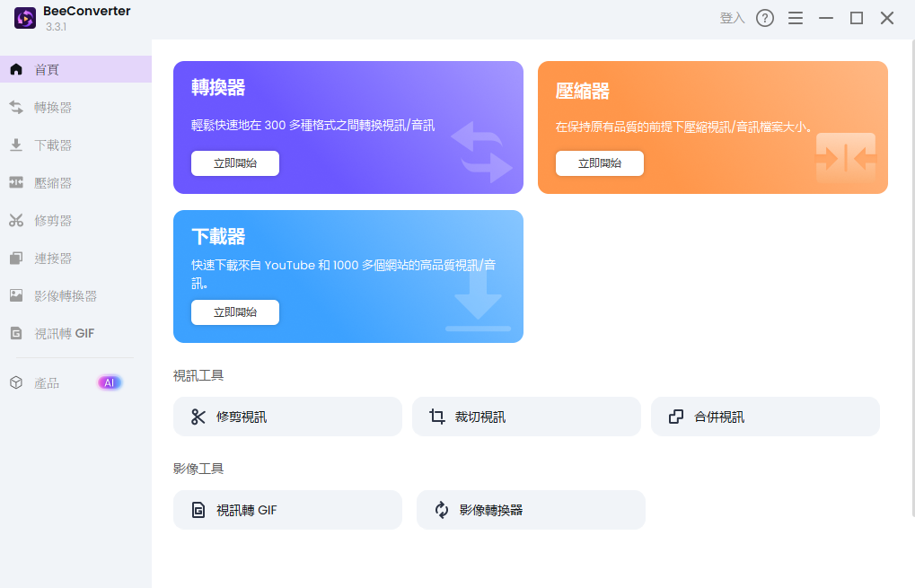The height and width of the screenshot is (588, 915).
Task: Click 立即開始 on the 下載器 card
Action: coord(235,312)
